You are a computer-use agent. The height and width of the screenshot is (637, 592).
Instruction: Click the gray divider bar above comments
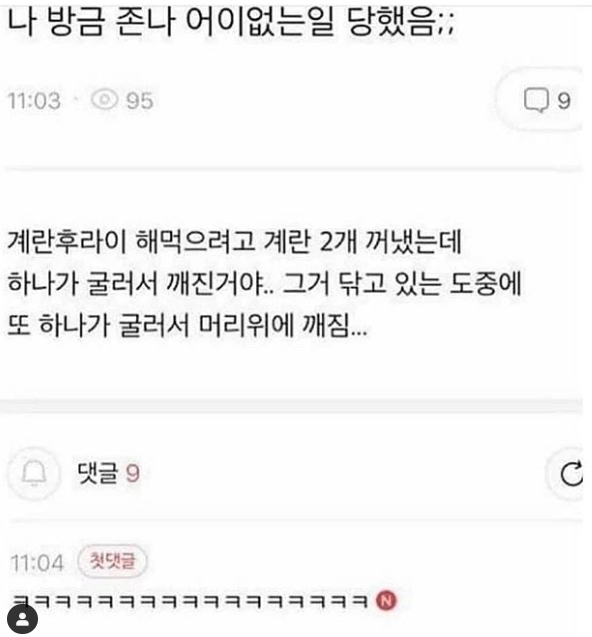tap(291, 405)
